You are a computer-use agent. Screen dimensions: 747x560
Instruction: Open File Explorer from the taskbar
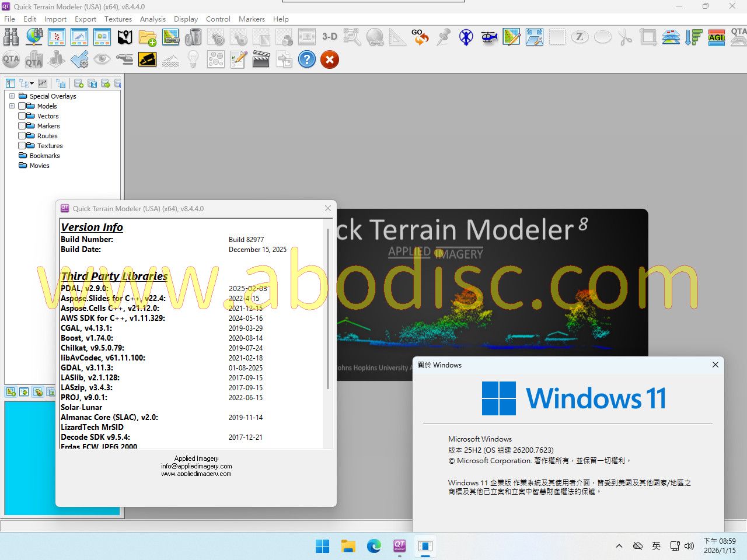tap(348, 546)
